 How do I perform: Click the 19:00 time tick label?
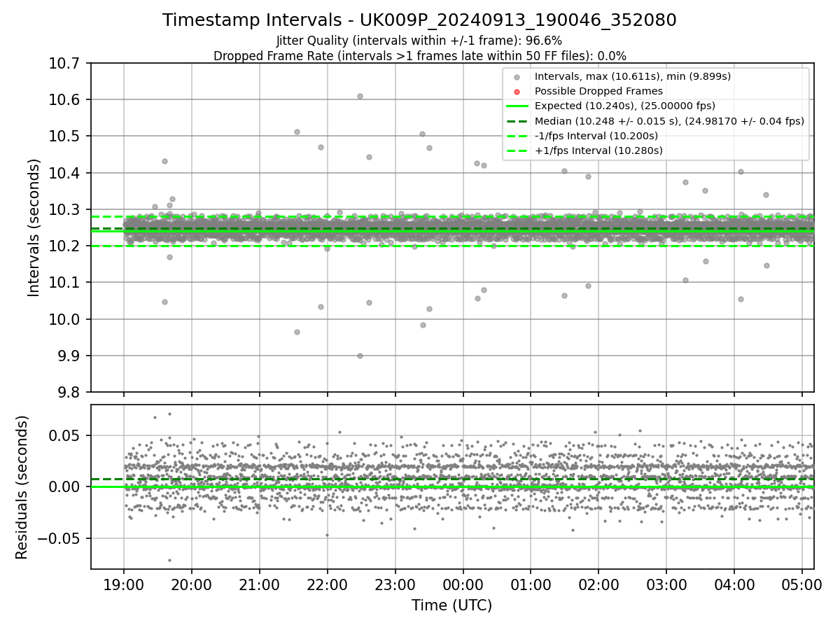124,584
